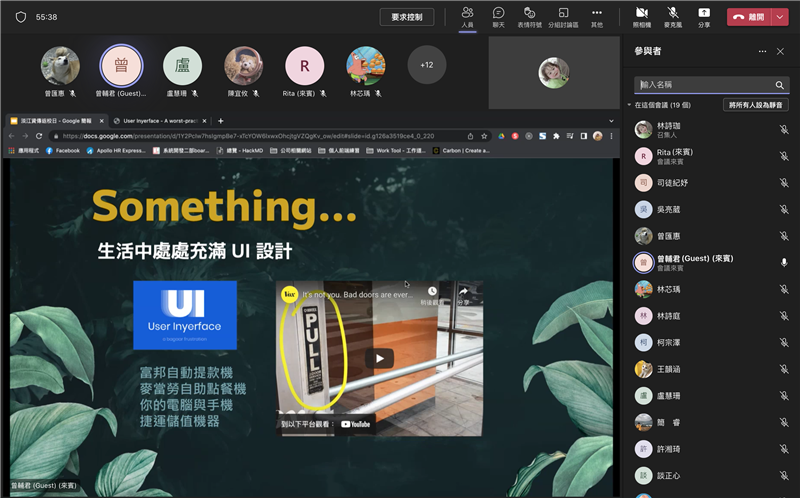Toggle the 人員 participants panel
Screen dimensions: 800x498
pos(467,16)
